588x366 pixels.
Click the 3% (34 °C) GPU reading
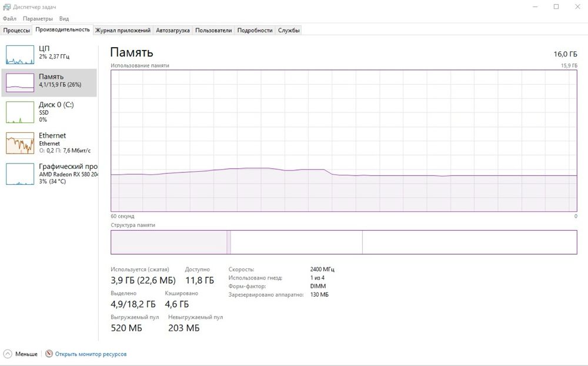[x=52, y=181]
